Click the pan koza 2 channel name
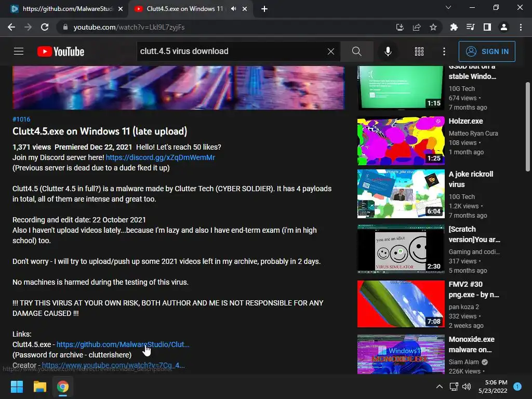 click(463, 307)
